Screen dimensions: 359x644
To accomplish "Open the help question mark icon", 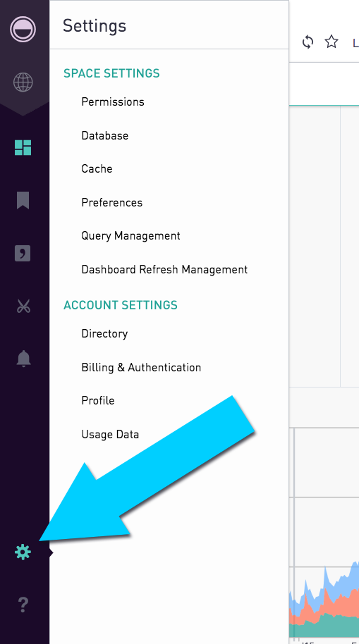I will point(23,605).
